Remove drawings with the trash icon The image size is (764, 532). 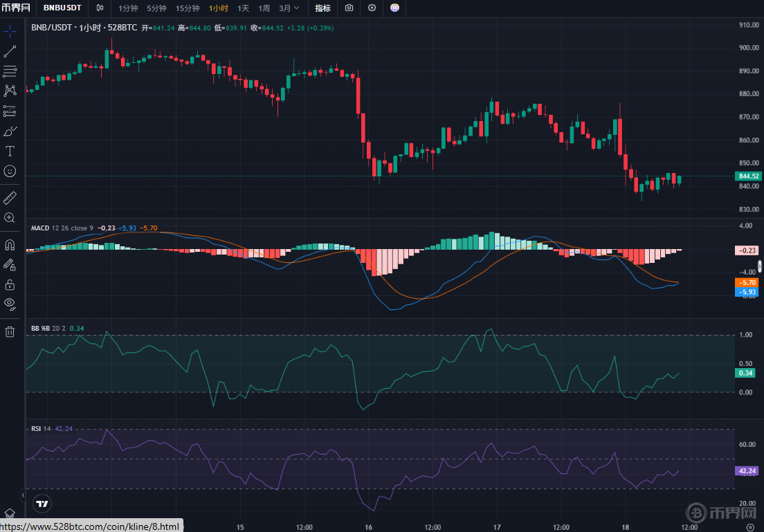[x=10, y=331]
